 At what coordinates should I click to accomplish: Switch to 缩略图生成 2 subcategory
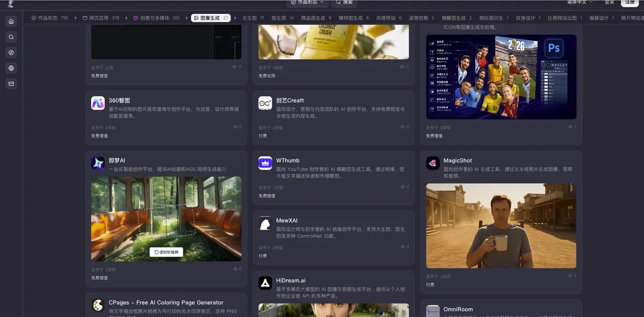click(457, 18)
